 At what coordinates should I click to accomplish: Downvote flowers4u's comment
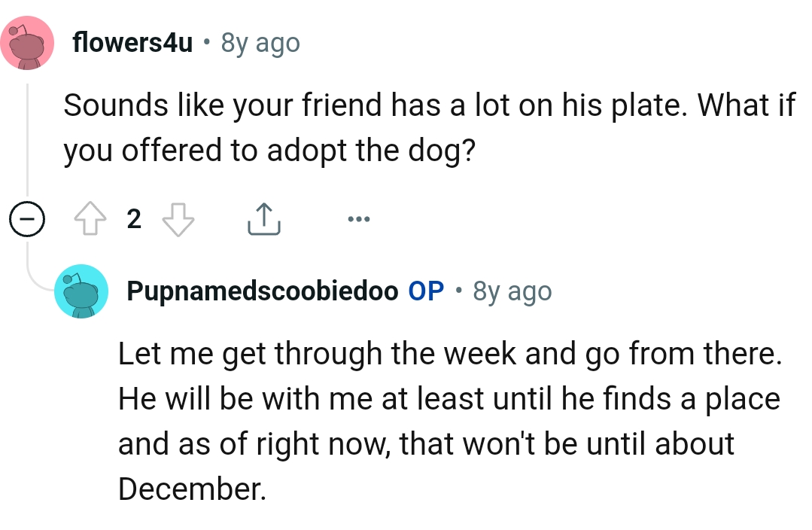tap(178, 218)
